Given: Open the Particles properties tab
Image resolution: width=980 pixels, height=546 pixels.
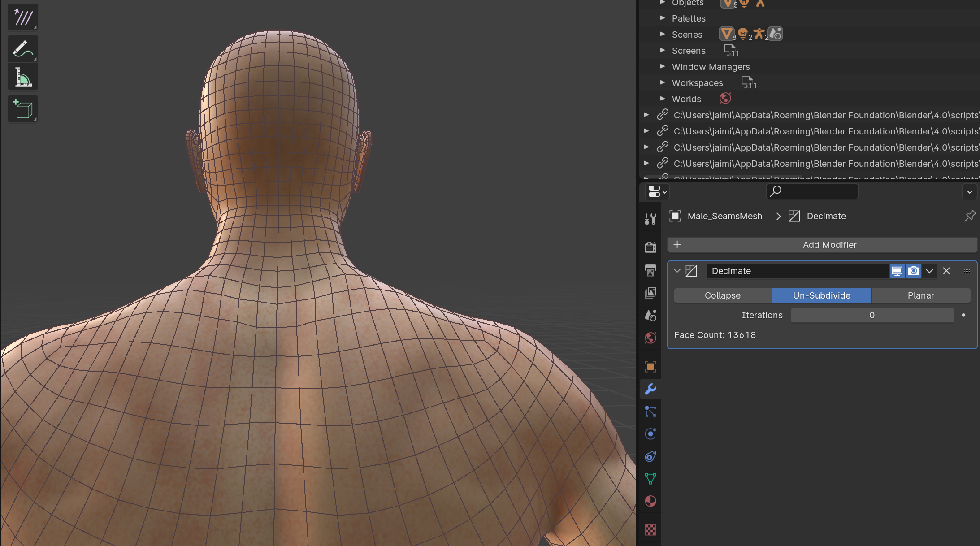Looking at the screenshot, I should click(650, 412).
